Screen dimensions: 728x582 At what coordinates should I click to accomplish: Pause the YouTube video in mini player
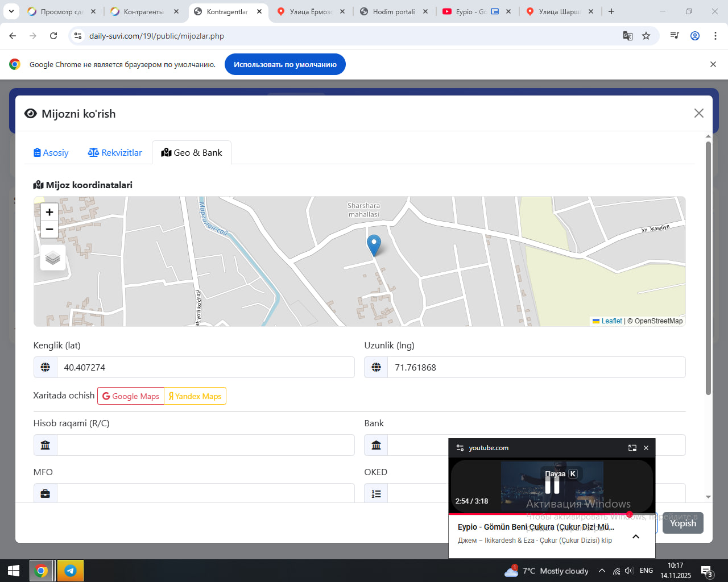coord(552,485)
